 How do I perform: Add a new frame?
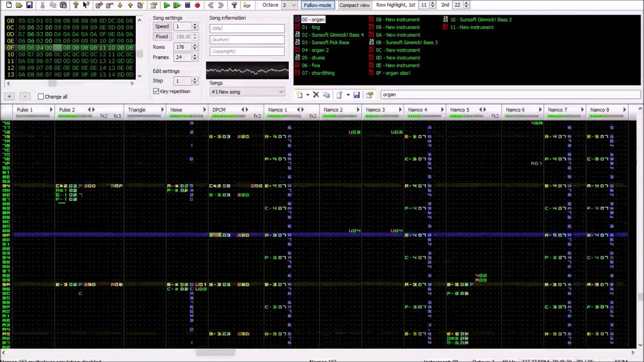[x=99, y=5]
